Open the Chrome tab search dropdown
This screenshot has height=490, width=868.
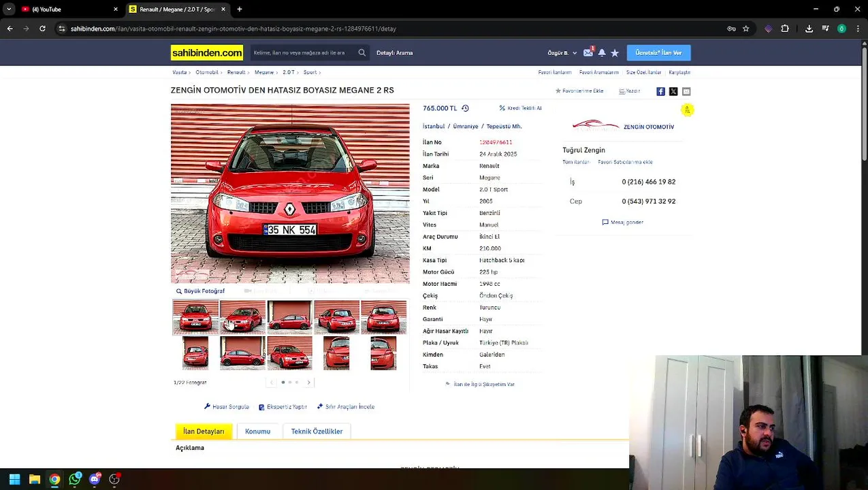tap(10, 9)
